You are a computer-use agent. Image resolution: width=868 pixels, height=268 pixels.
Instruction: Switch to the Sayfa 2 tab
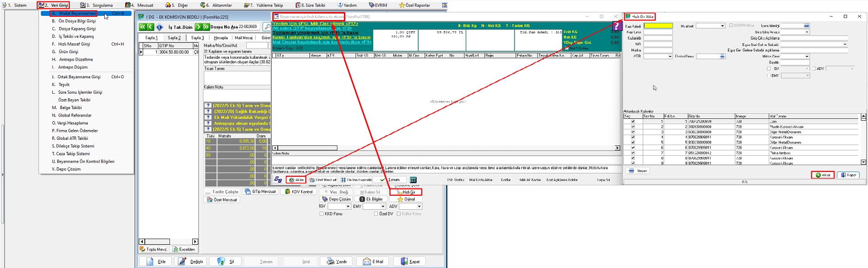tap(174, 38)
